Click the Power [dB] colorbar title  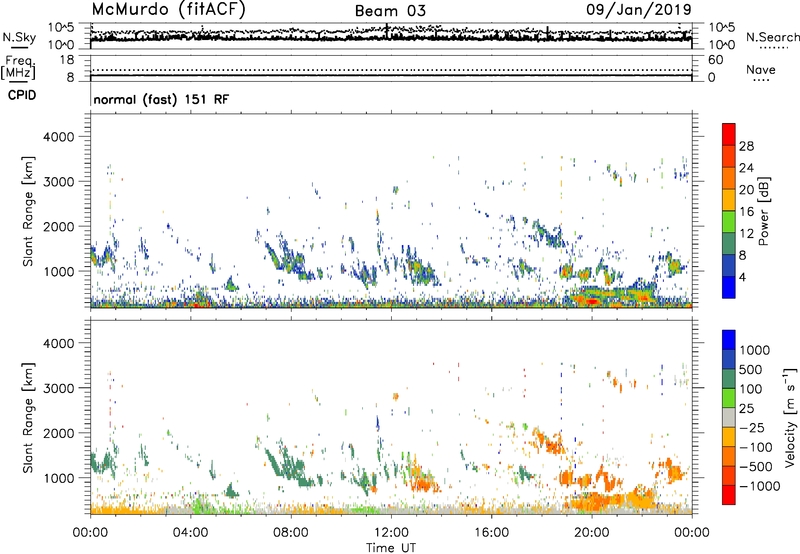click(x=764, y=211)
